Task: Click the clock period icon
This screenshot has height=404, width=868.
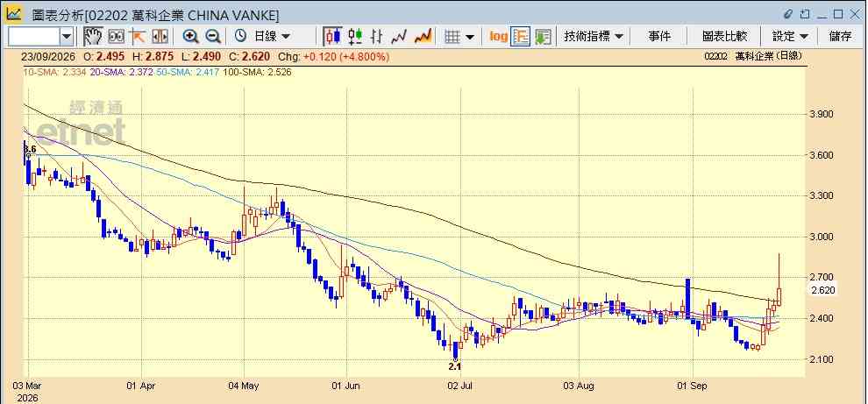Action: [240, 37]
